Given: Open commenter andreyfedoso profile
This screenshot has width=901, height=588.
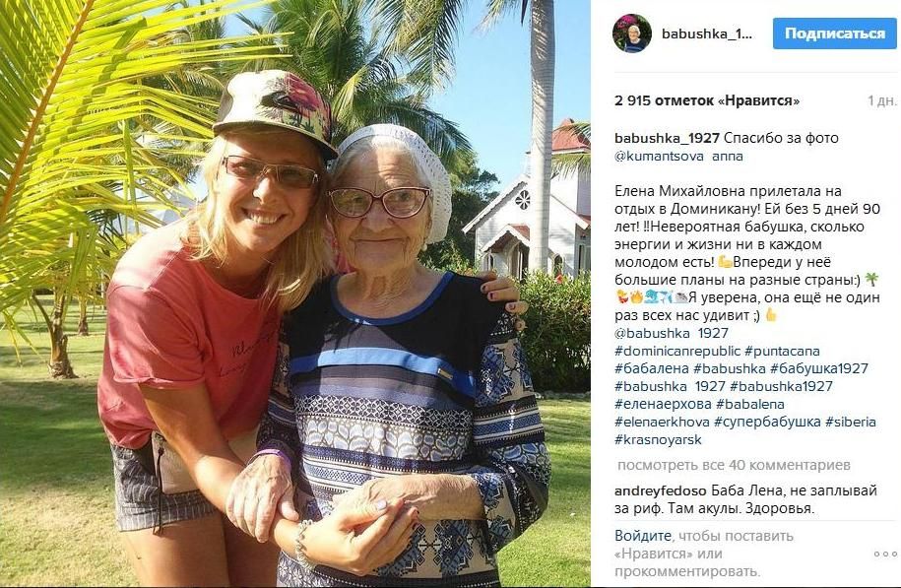Looking at the screenshot, I should coord(660,491).
